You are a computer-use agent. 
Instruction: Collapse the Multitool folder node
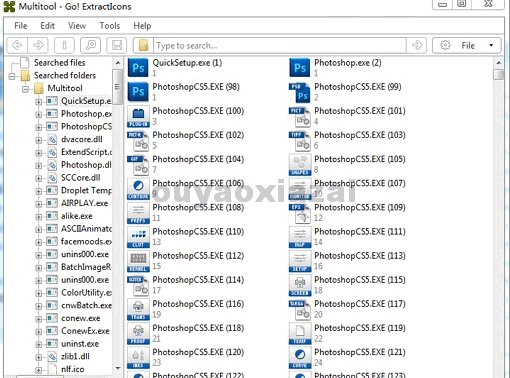(x=25, y=89)
